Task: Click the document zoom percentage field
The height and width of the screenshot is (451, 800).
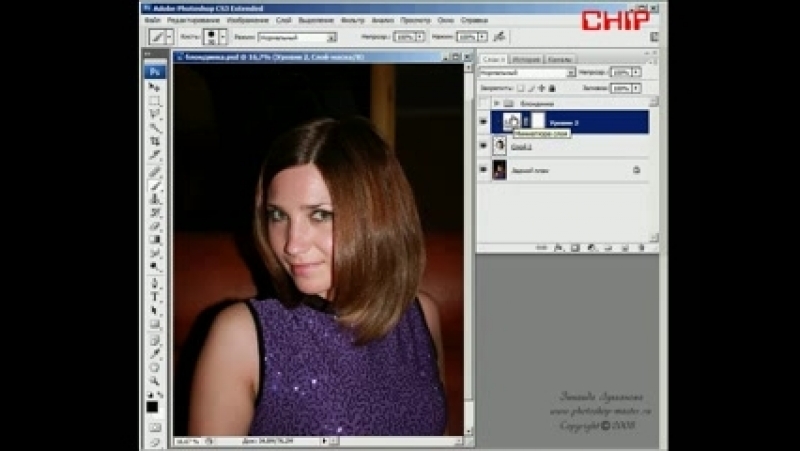Action: 188,440
